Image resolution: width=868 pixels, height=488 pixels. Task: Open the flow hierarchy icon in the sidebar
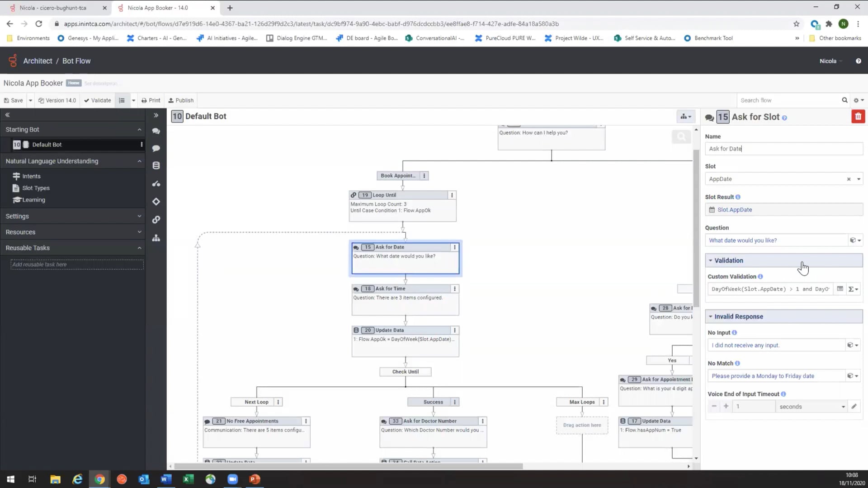[x=156, y=238]
